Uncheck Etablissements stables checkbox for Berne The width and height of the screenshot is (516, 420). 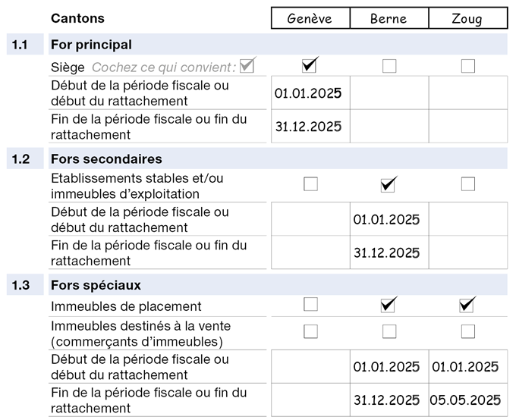(x=389, y=183)
